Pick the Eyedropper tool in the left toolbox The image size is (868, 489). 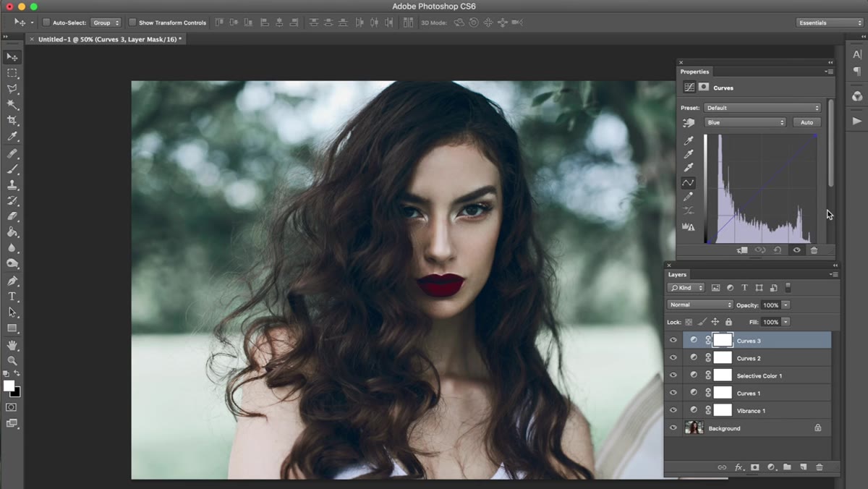click(x=12, y=137)
